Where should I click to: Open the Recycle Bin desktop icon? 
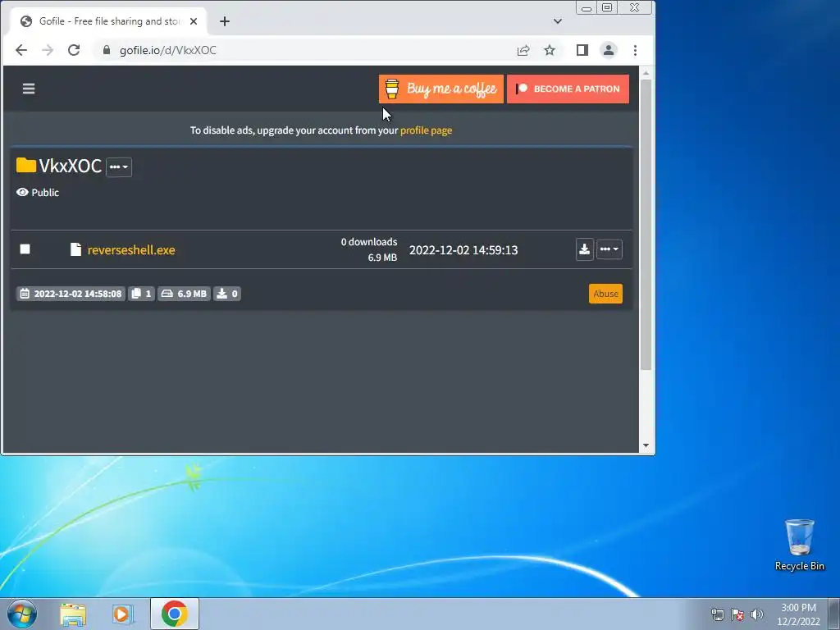799,545
